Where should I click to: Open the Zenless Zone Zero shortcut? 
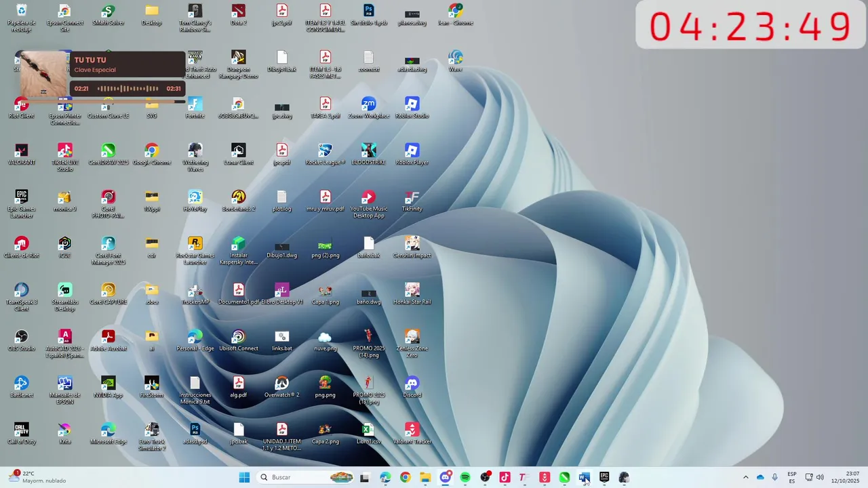coord(412,344)
